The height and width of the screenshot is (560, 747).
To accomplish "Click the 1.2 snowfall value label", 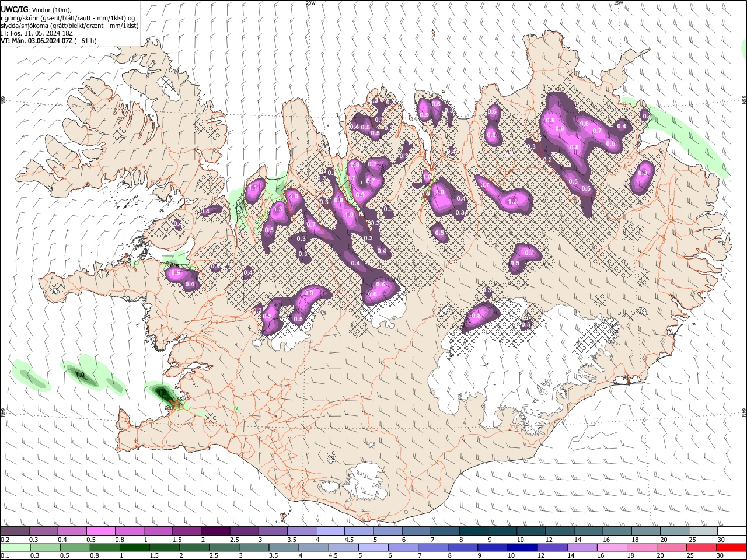I will pos(513,201).
